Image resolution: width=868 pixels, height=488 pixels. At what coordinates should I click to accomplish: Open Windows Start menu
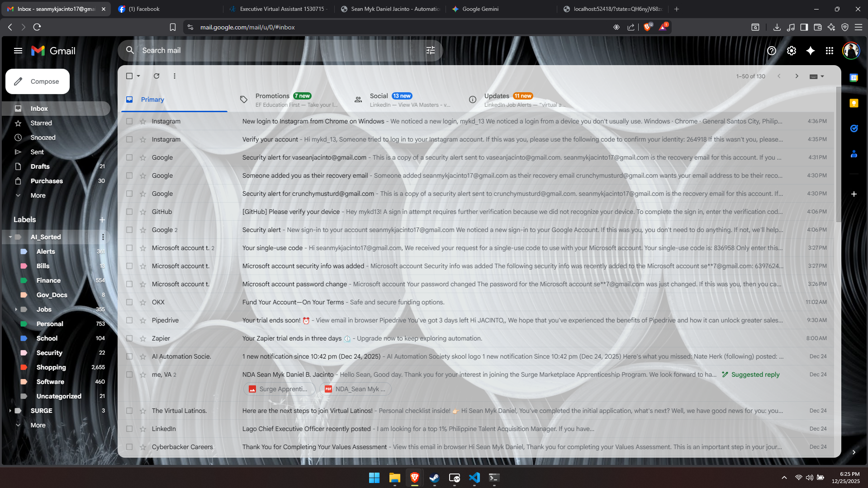tap(374, 478)
